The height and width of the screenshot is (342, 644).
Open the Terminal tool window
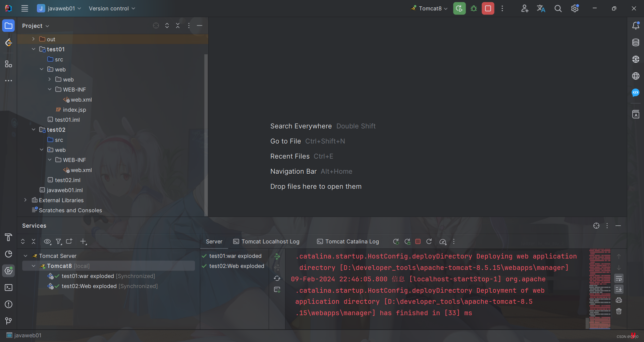pos(8,287)
